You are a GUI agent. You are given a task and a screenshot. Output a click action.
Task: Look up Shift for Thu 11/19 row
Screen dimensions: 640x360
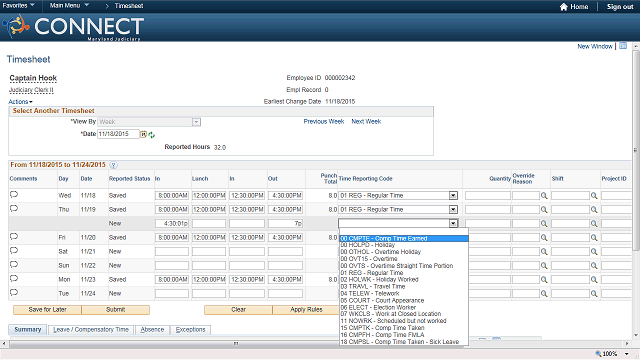point(594,210)
